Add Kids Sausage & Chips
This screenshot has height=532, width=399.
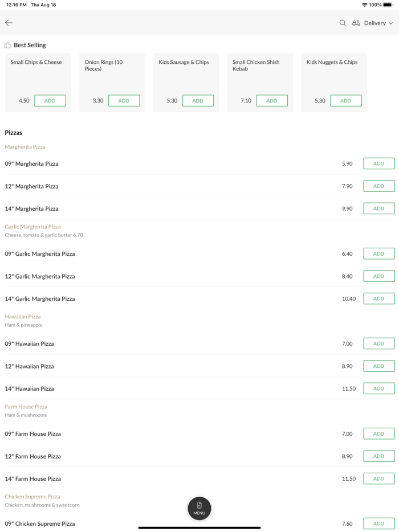coord(198,101)
